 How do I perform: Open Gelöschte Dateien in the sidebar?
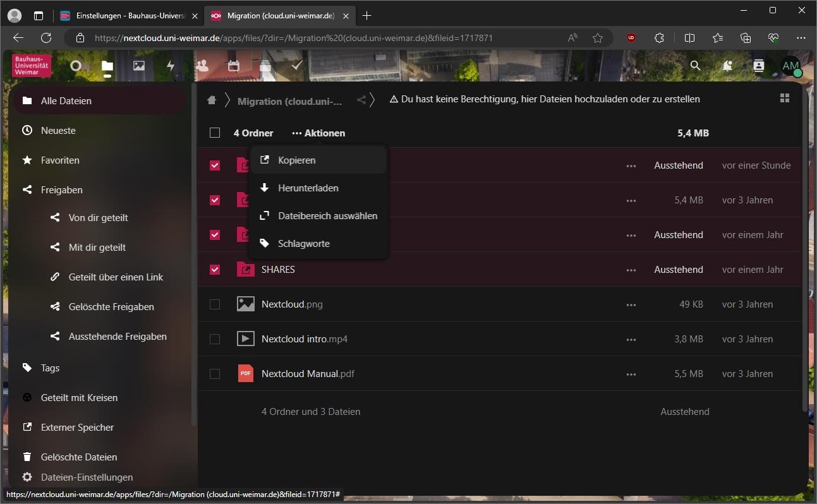[79, 457]
